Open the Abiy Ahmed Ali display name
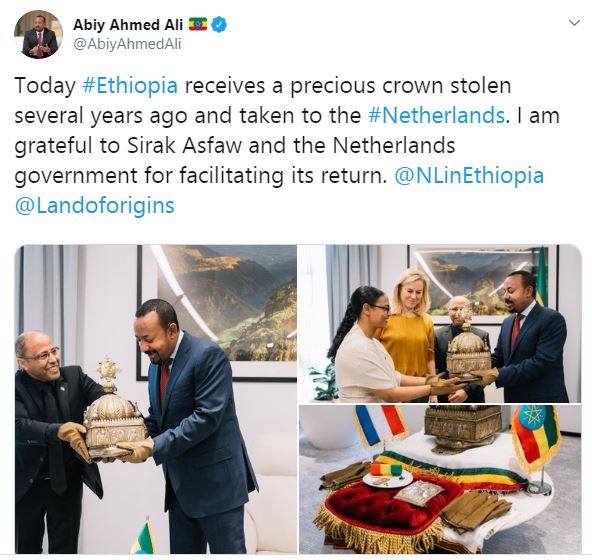Image resolution: width=592 pixels, height=560 pixels. (x=128, y=25)
